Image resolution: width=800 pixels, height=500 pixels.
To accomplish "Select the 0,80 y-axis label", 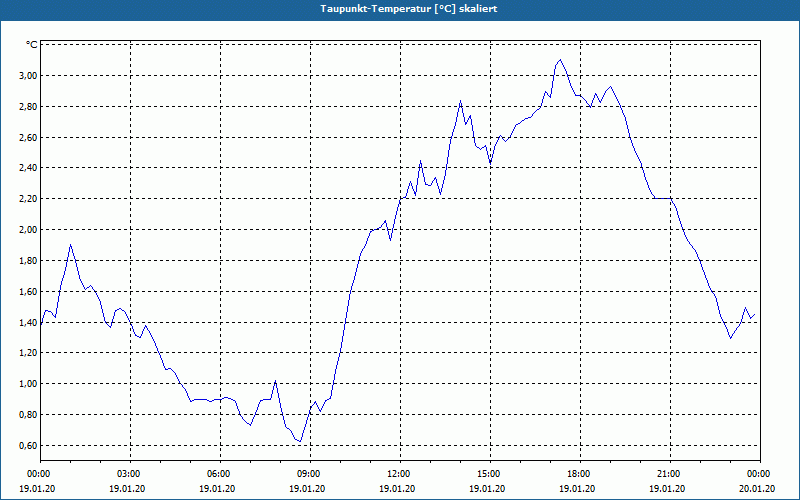I will pyautogui.click(x=28, y=415).
